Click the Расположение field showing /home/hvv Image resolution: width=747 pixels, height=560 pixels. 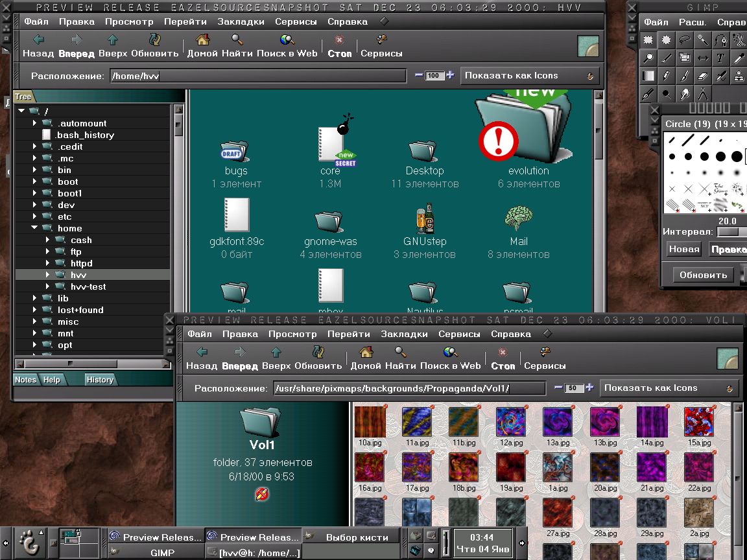click(258, 76)
